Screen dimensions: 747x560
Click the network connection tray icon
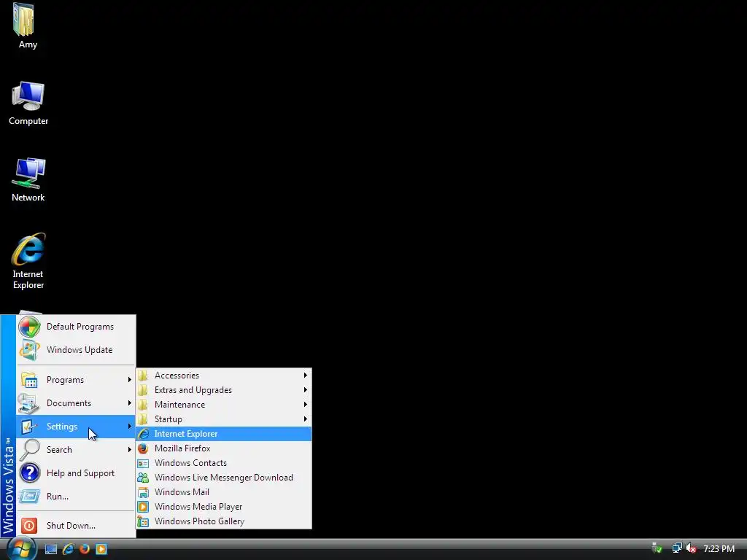(676, 548)
